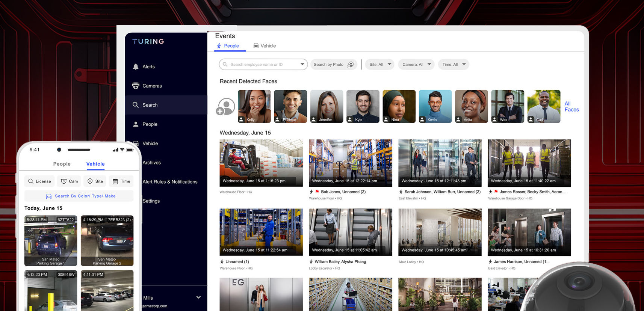Viewport: 644px width, 311px height.
Task: Open Archives in the sidebar menu
Action: (x=152, y=163)
